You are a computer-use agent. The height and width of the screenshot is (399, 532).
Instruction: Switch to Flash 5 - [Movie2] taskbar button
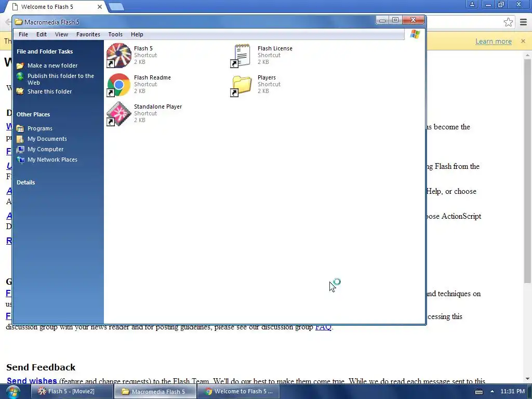coord(72,392)
